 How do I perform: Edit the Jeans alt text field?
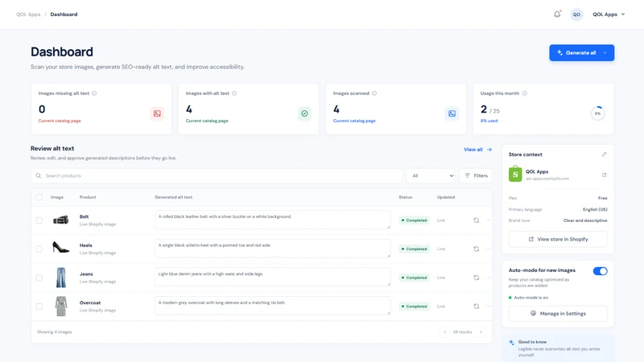point(272,277)
